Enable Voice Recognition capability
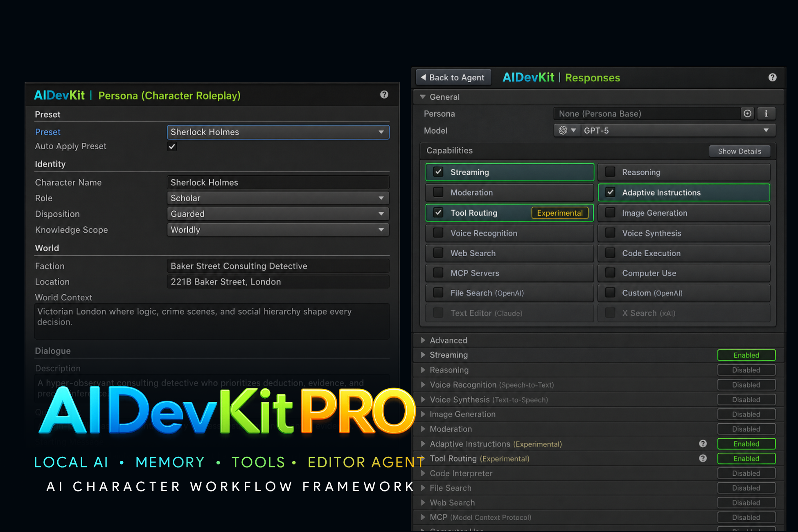 [438, 233]
